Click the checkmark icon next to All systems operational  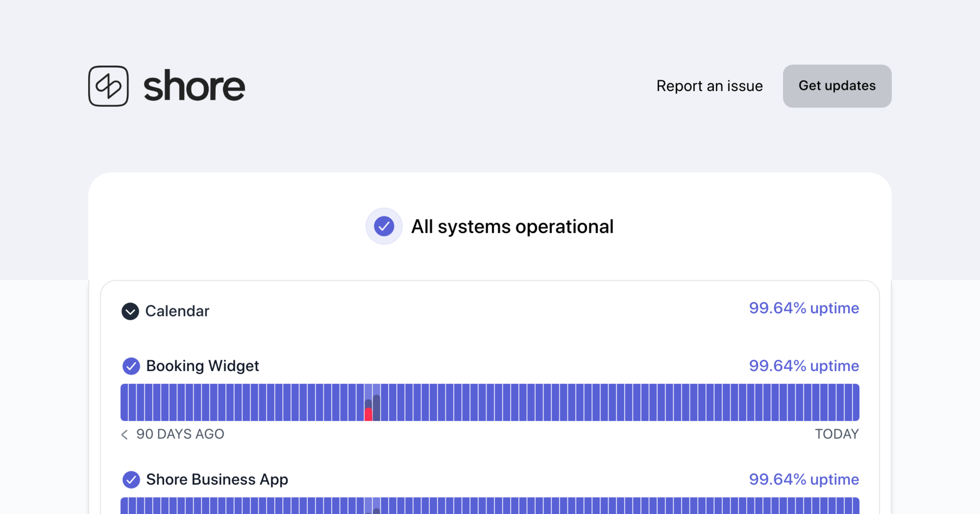(384, 226)
